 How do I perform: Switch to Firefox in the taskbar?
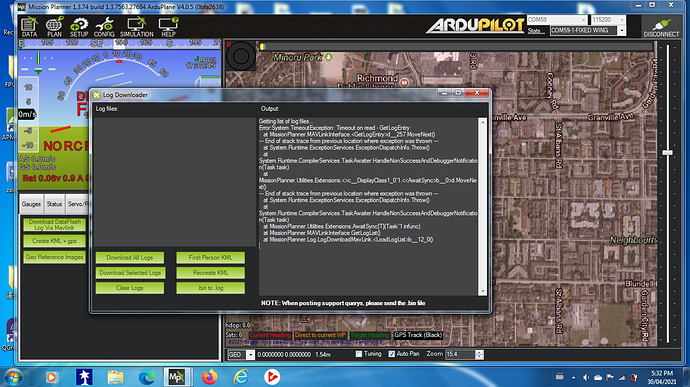coord(209,377)
